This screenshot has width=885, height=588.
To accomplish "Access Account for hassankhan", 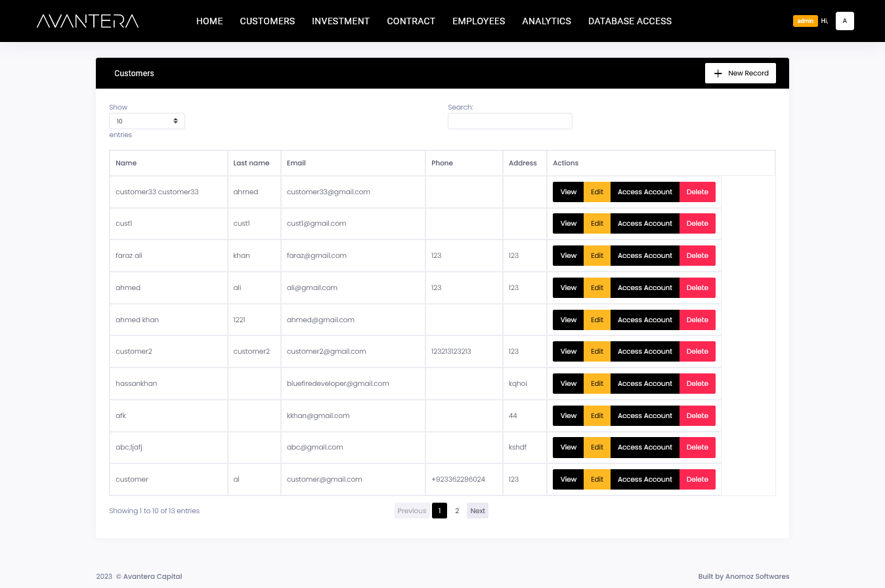I will [x=645, y=384].
